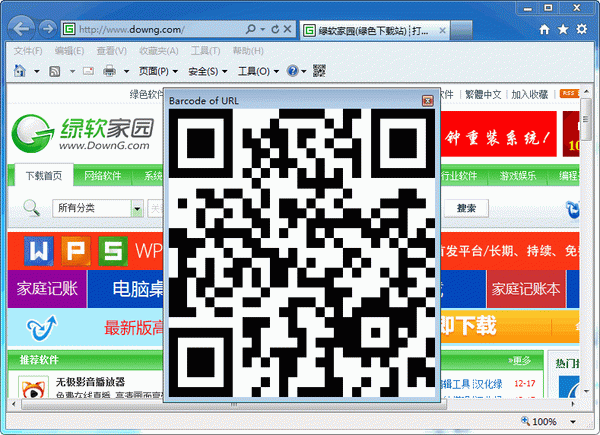Viewport: 600px width, 435px height.
Task: Close the 绿软家园 browser tab
Action: 442,30
